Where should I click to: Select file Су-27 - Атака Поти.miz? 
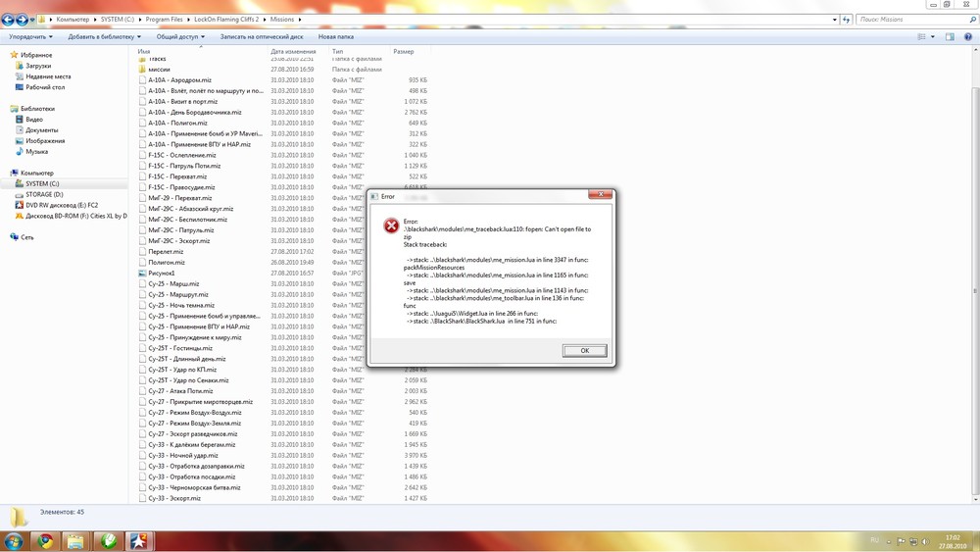[x=180, y=390]
